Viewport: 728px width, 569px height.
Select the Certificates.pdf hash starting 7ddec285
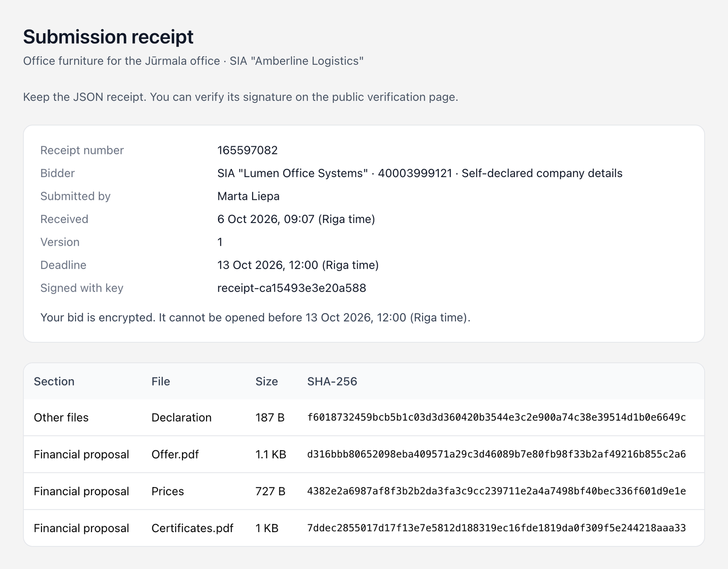click(497, 528)
